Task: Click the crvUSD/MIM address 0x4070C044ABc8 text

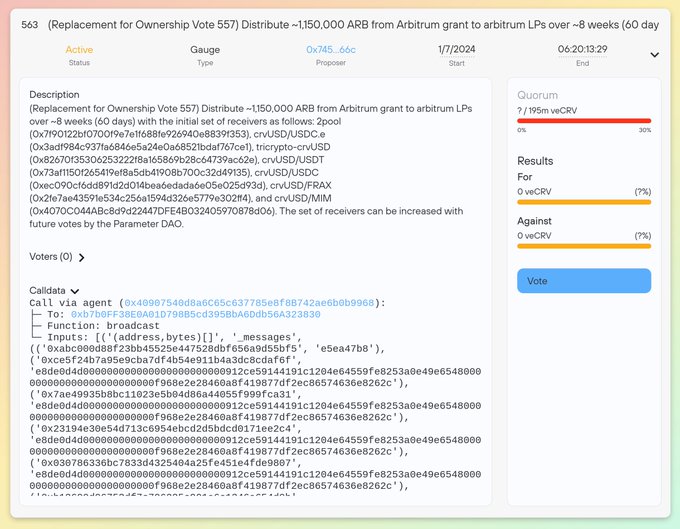Action: click(x=153, y=211)
